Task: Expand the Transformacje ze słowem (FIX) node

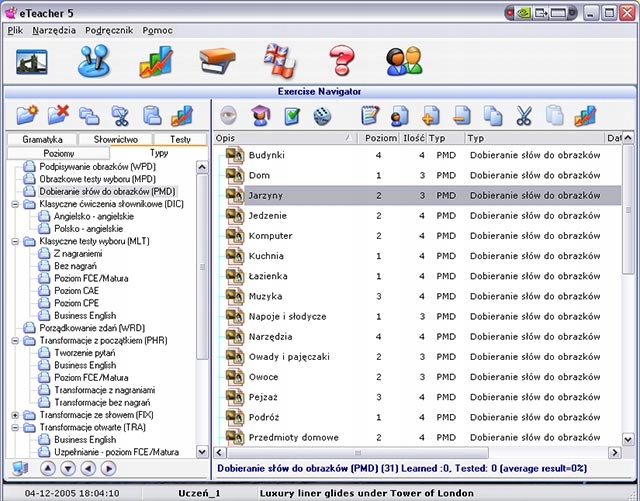Action: [15, 415]
